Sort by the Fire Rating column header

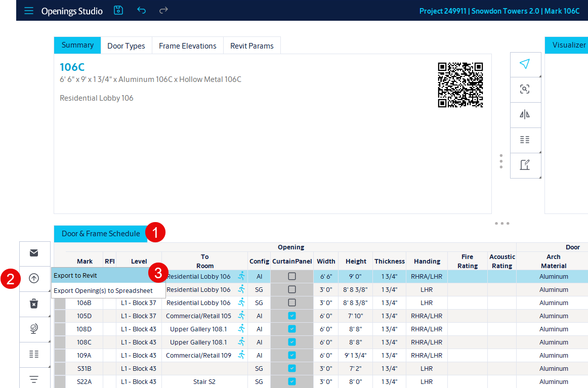pos(467,262)
